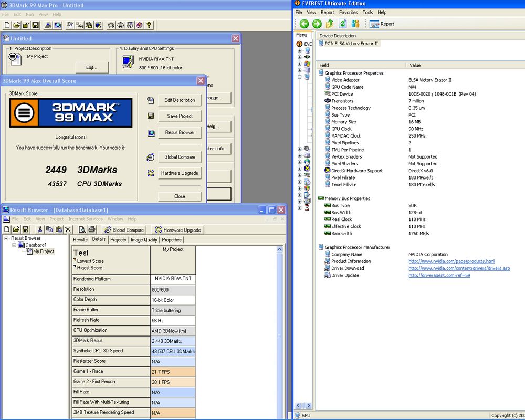Click the Open folder icon in Result Browser toolbar

tap(16, 229)
